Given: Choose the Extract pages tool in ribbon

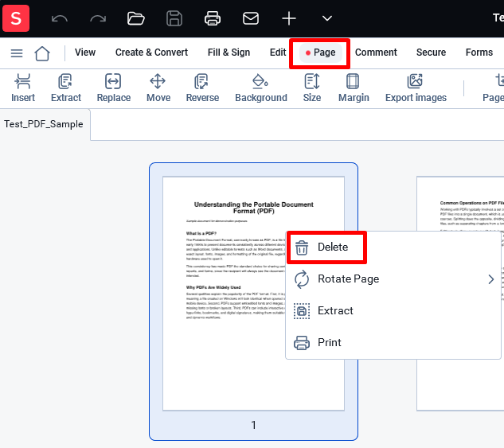Looking at the screenshot, I should 66,88.
